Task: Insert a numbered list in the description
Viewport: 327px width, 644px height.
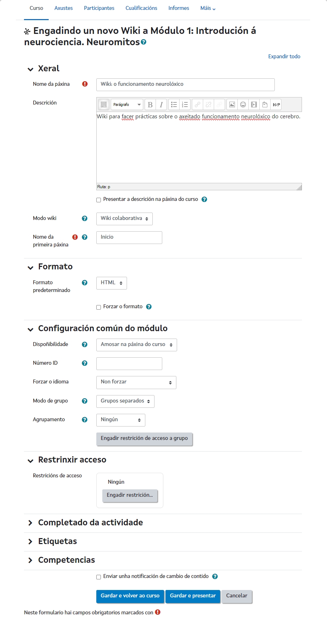Action: coord(185,105)
